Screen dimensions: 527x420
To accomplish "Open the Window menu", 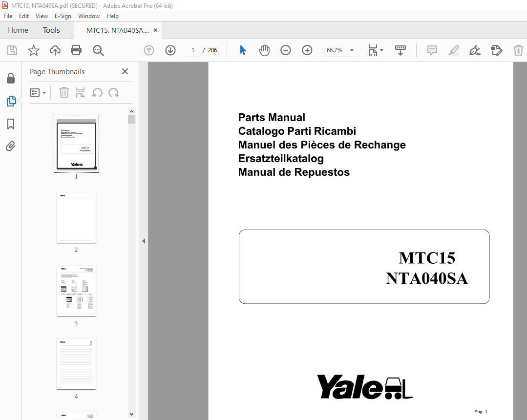I will [x=89, y=16].
